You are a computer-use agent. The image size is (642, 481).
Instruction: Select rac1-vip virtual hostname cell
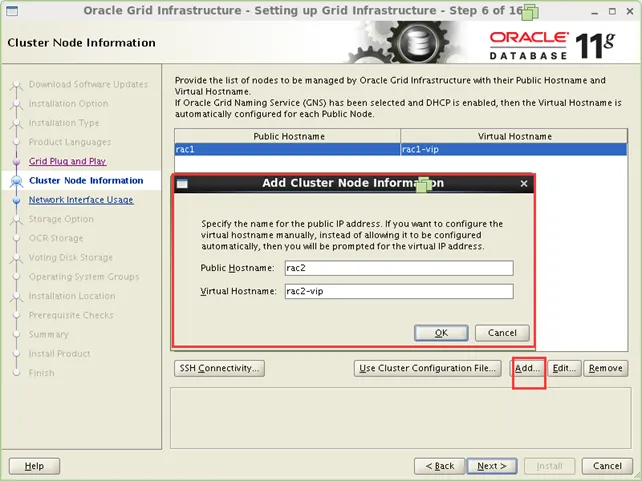(514, 149)
